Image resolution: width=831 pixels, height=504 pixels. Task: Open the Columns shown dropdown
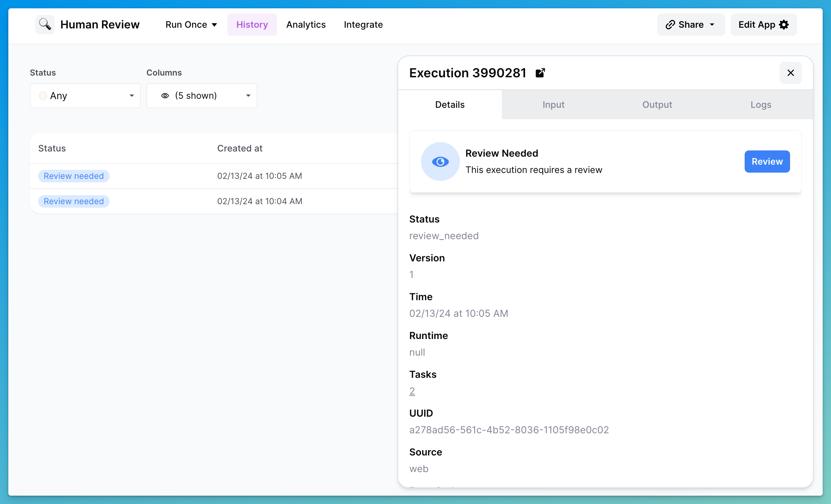click(x=202, y=96)
